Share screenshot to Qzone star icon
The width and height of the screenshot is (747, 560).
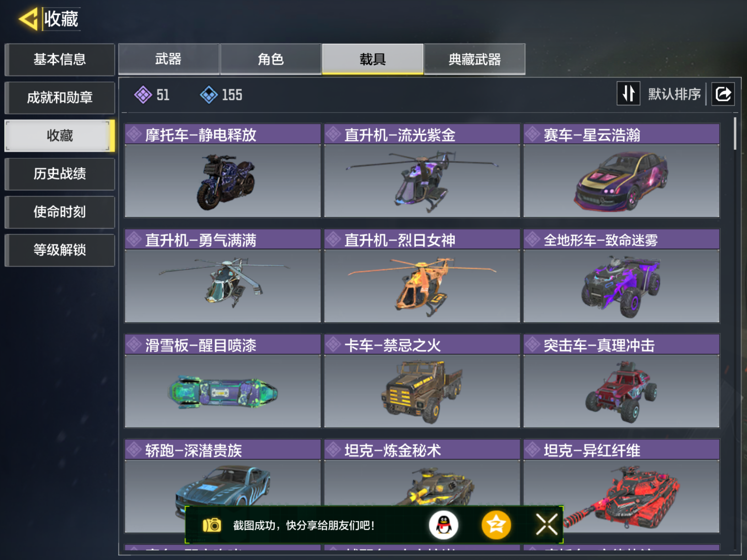[496, 525]
